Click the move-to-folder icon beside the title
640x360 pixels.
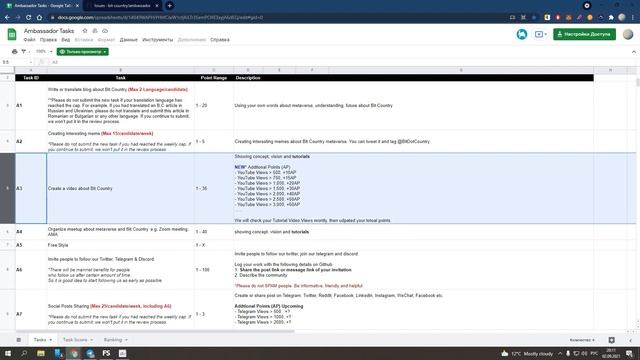[95, 31]
